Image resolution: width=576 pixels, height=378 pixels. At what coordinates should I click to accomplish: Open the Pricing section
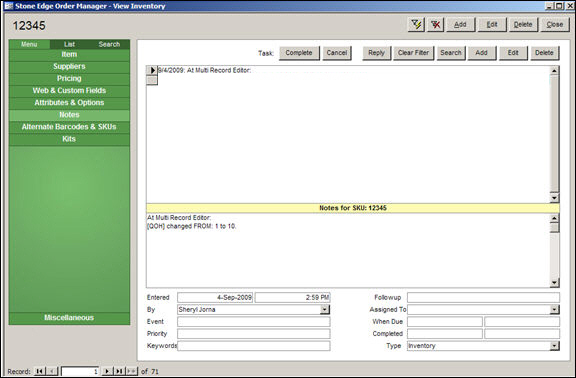69,79
